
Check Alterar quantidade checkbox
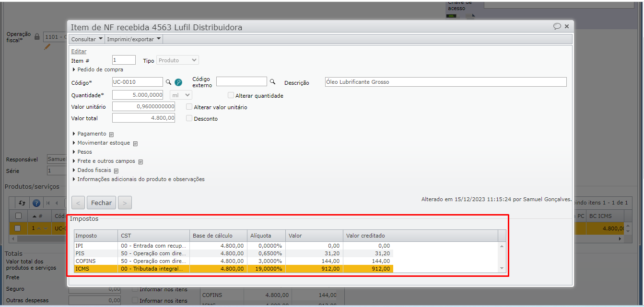(231, 95)
